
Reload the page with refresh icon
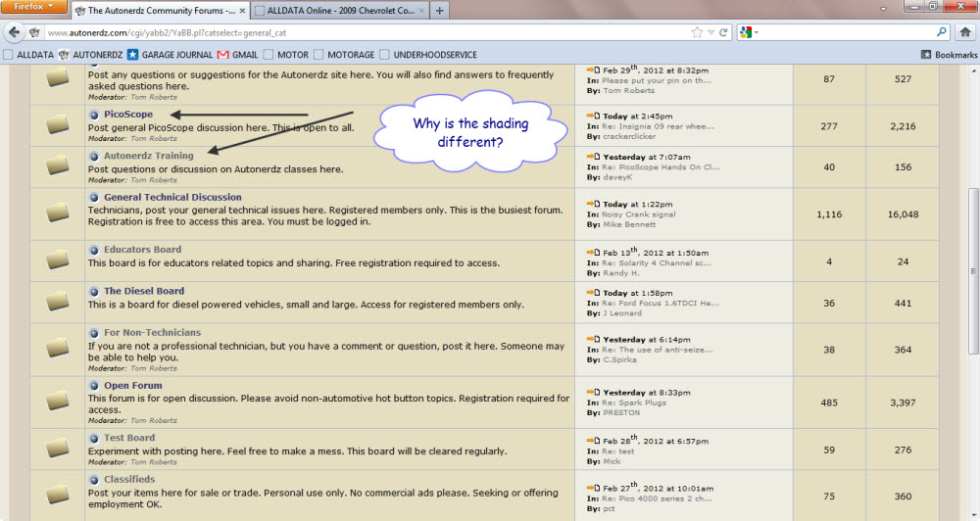(723, 32)
